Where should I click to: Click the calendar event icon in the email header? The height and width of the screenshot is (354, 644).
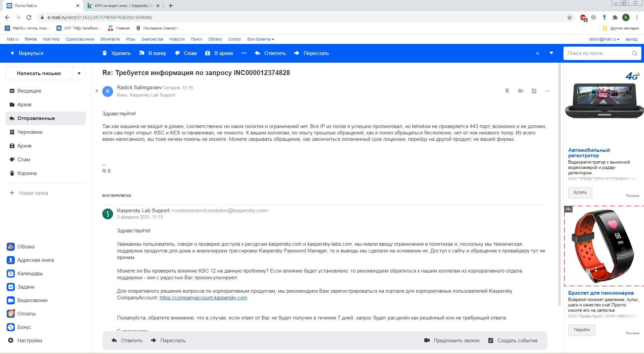(534, 91)
